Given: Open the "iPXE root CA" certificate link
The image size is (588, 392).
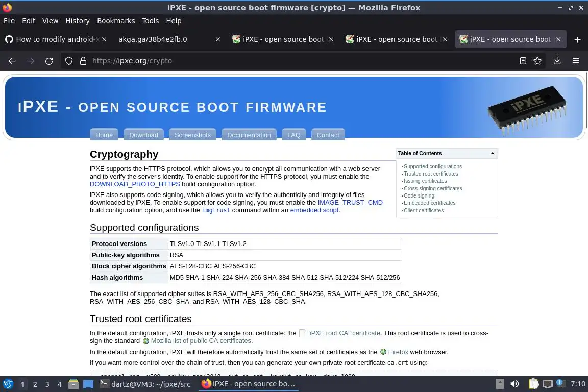Looking at the screenshot, I should point(344,333).
